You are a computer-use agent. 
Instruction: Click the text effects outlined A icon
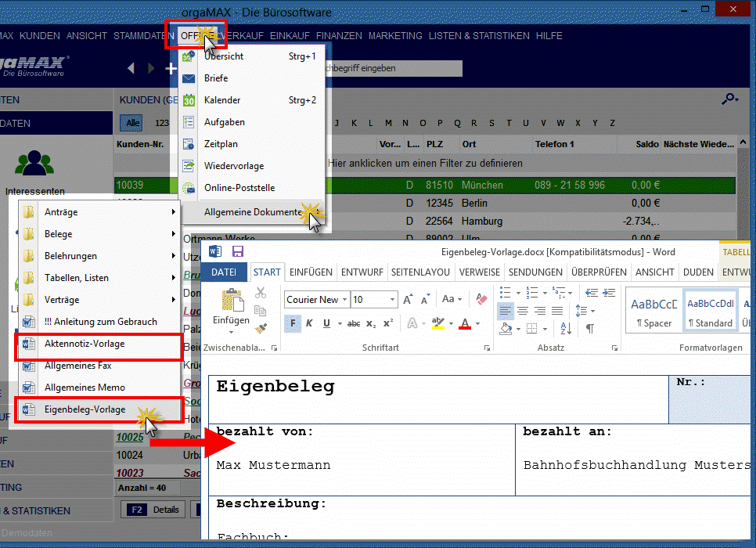pos(412,323)
